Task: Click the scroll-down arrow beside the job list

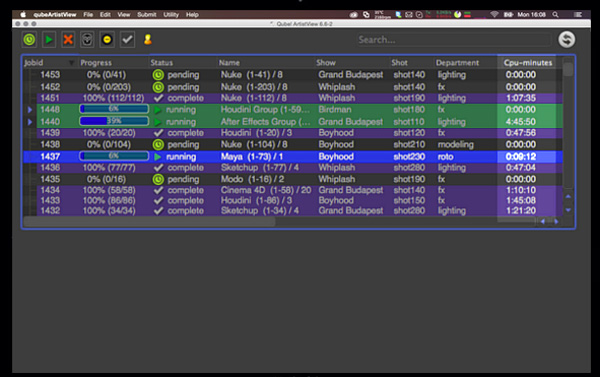Action: [568, 210]
